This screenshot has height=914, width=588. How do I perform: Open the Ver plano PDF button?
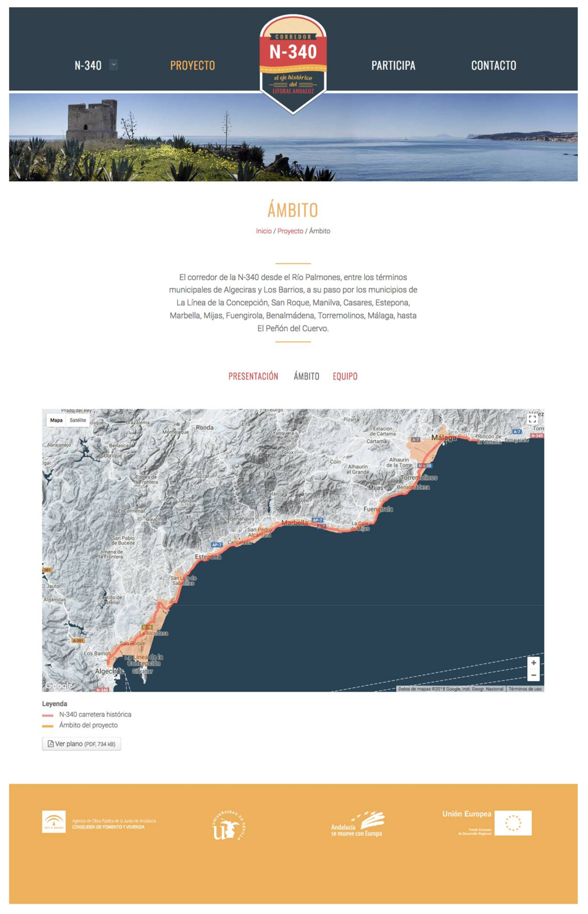coord(81,744)
